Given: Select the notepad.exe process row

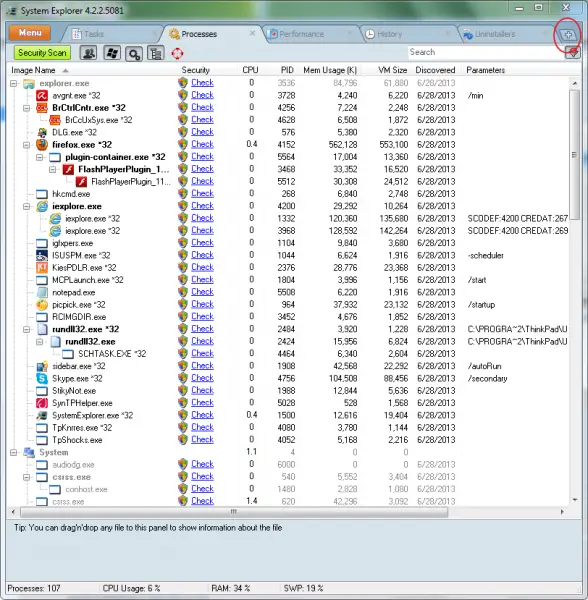Looking at the screenshot, I should click(x=288, y=292).
